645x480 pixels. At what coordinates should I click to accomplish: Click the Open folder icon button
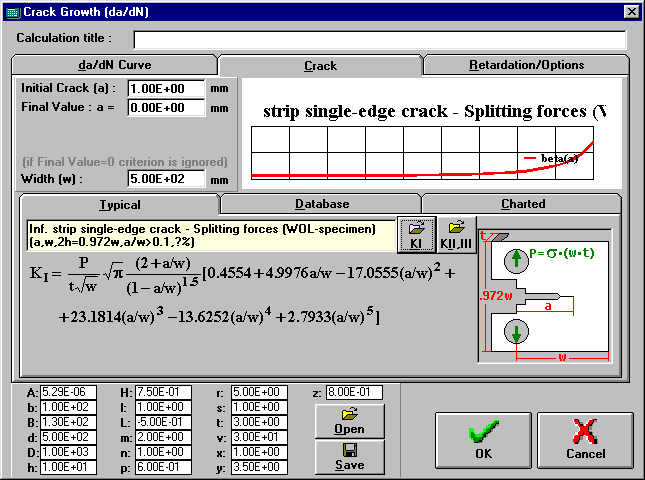[349, 421]
